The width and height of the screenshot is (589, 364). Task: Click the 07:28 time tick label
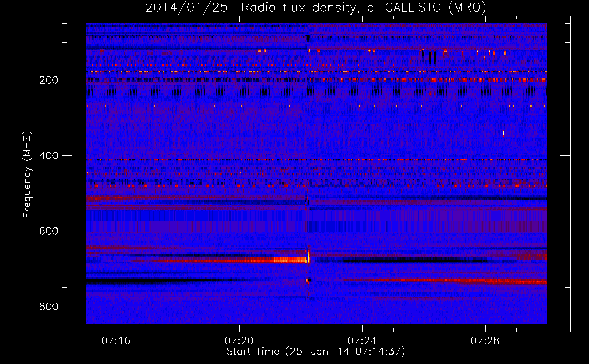click(485, 341)
